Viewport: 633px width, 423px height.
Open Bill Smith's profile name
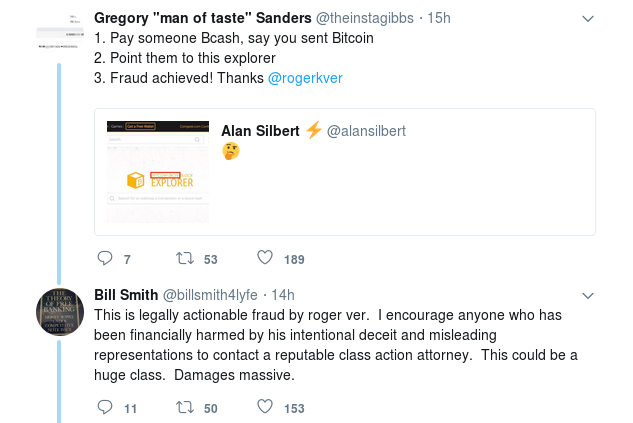tap(125, 294)
